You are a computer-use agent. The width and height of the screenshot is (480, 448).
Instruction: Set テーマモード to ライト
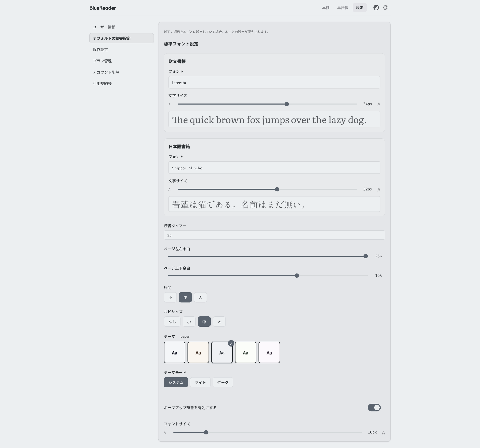click(x=200, y=382)
